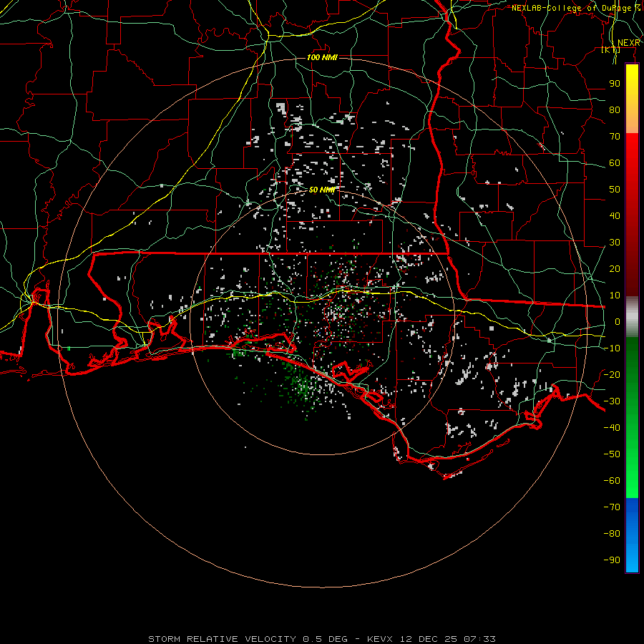644x644 pixels.
Task: Click the 20 value on the velocity scale
Action: pos(615,269)
